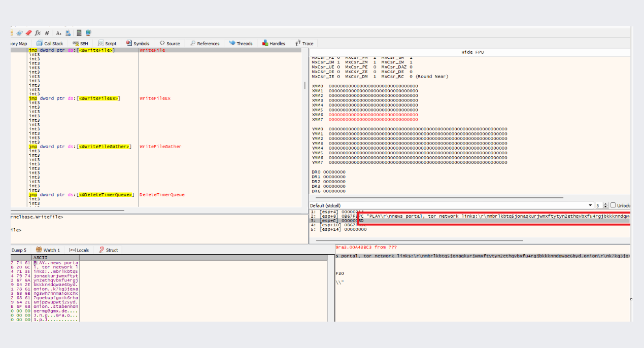Click horizontal scrollbar below disassembly pane

[x=67, y=210]
